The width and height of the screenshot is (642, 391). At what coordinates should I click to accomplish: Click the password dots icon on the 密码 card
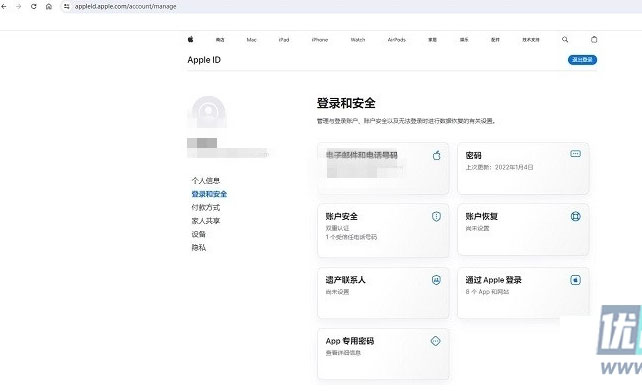click(575, 154)
